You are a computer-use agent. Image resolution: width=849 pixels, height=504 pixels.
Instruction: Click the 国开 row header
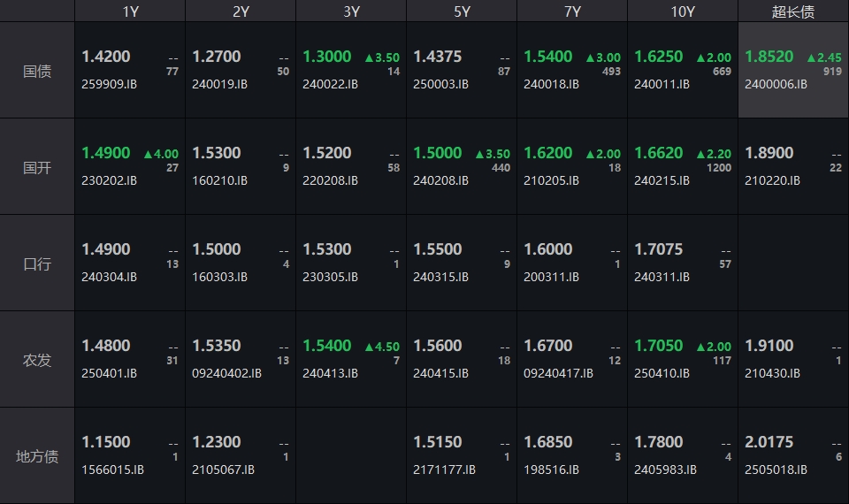[37, 167]
